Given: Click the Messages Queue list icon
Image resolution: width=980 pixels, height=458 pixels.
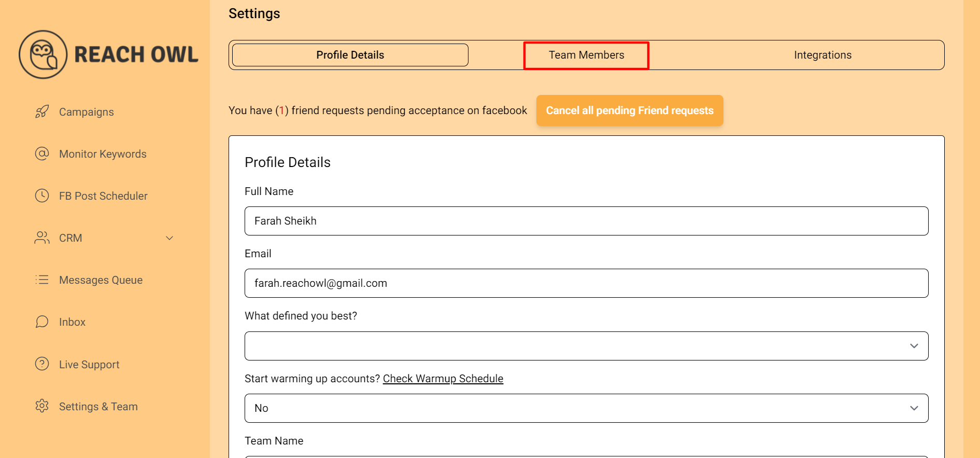Looking at the screenshot, I should point(42,280).
